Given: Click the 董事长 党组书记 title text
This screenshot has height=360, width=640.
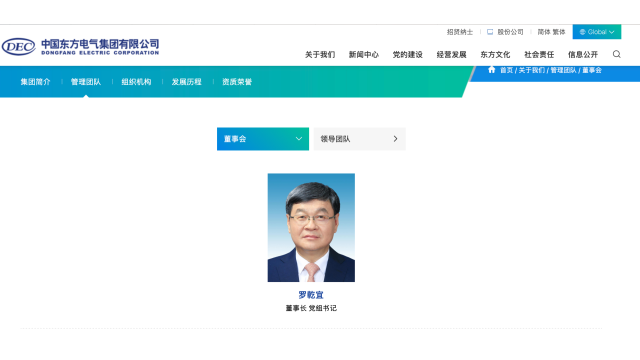Looking at the screenshot, I should tap(311, 308).
